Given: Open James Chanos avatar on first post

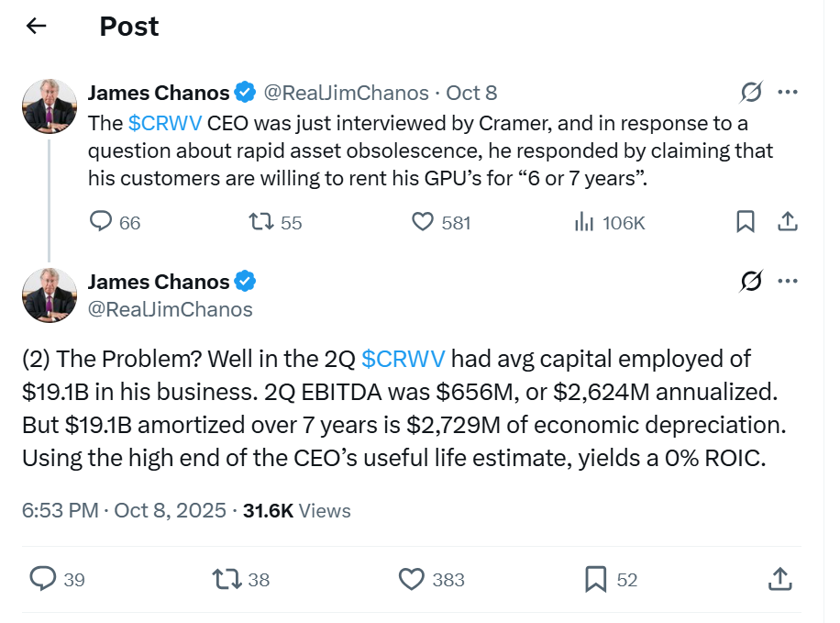Looking at the screenshot, I should (x=50, y=106).
